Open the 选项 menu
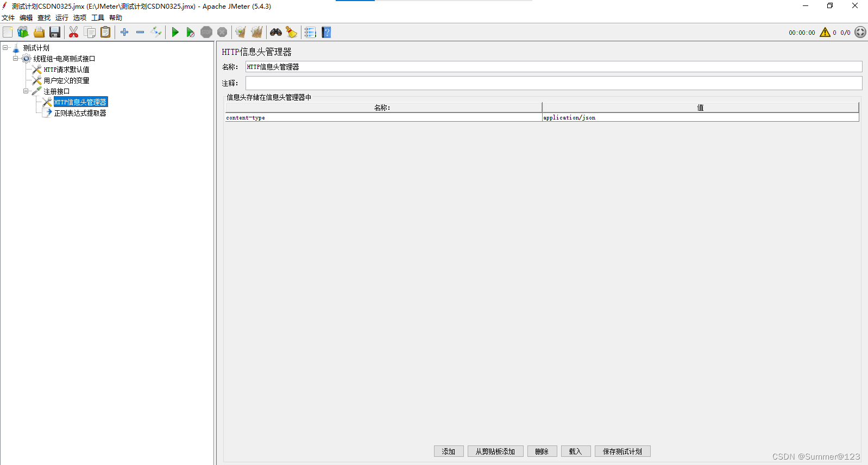This screenshot has height=465, width=868. coord(80,18)
